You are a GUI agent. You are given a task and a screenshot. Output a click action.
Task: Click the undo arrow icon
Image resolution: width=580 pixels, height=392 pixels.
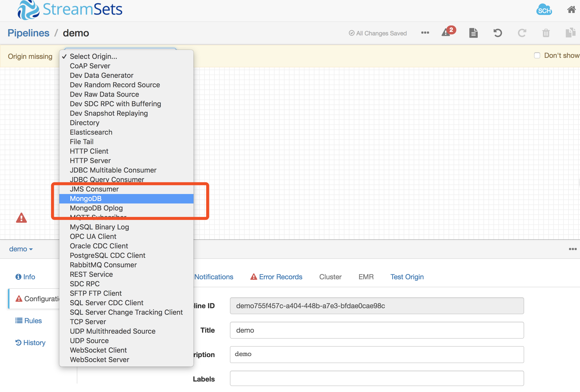(x=497, y=33)
